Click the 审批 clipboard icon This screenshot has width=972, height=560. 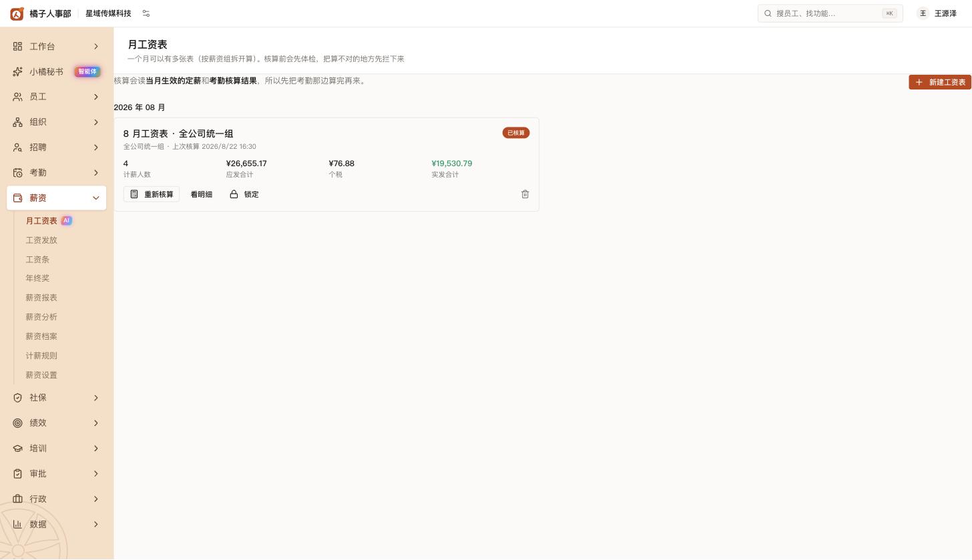click(x=18, y=474)
